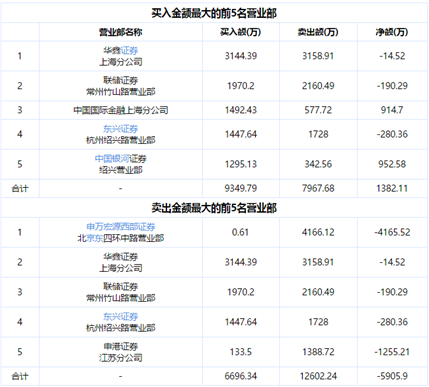Screen dimensions: 429x387
Task: Select the 卖出额(万) column header
Action: tap(318, 32)
